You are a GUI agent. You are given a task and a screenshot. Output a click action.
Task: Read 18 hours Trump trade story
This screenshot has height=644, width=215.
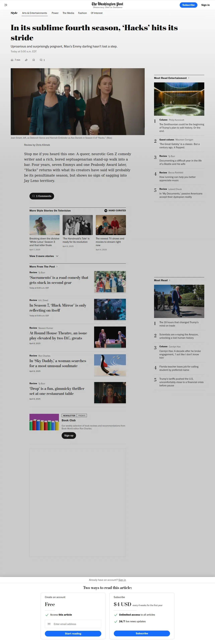coord(179,324)
